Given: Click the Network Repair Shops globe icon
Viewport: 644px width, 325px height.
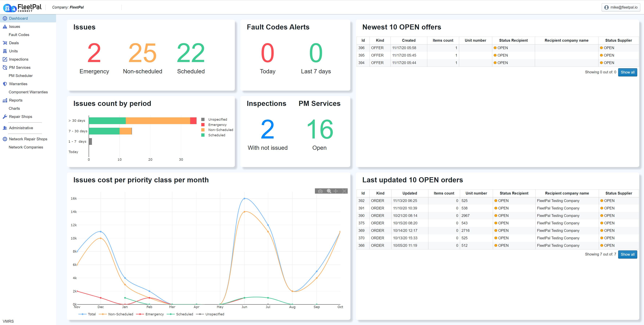Looking at the screenshot, I should [x=5, y=139].
